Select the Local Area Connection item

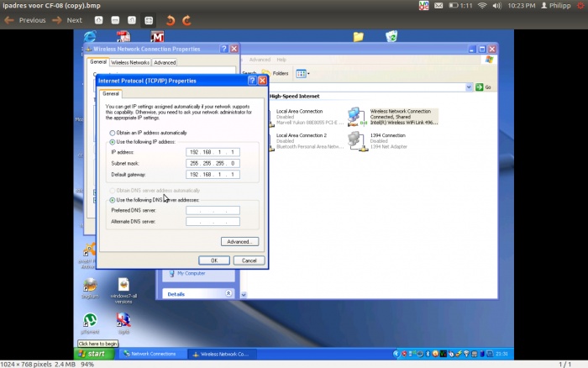[x=306, y=117]
